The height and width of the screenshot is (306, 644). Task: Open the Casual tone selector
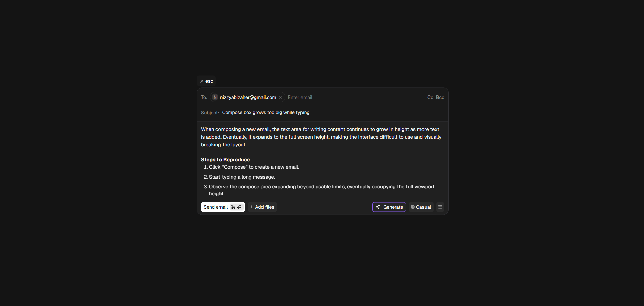click(421, 207)
